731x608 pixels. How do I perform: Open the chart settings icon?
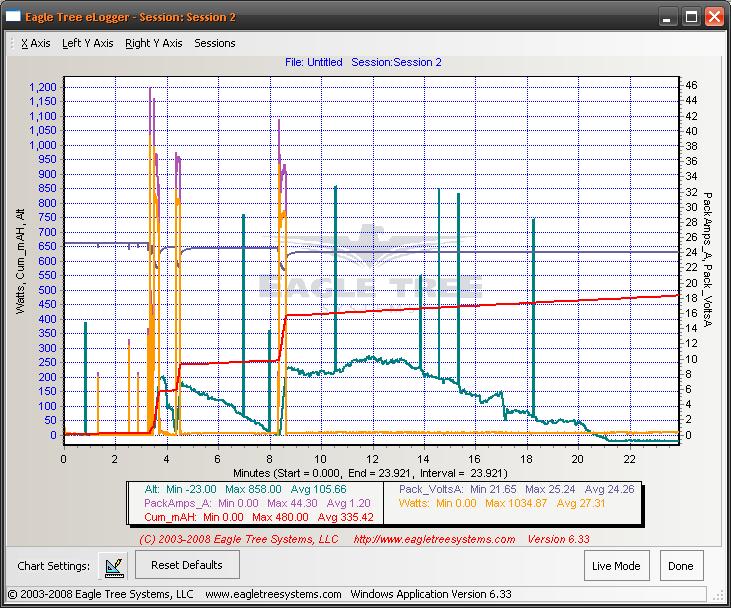(113, 566)
